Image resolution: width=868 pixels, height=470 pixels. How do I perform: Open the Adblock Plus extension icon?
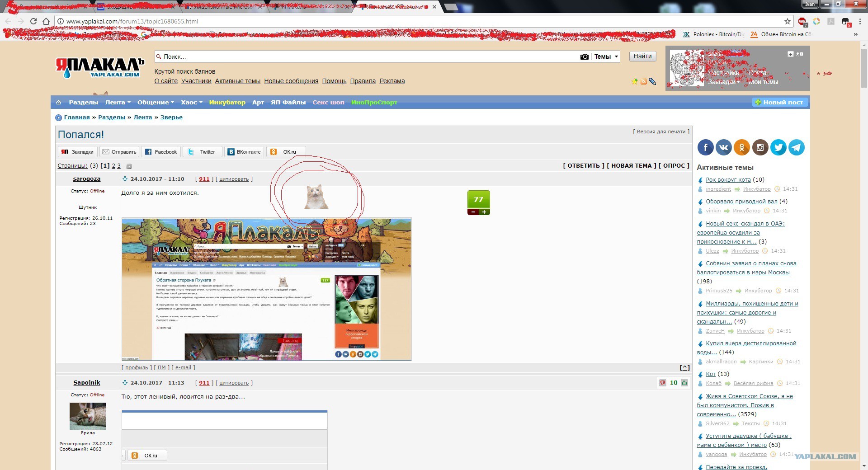[x=802, y=21]
